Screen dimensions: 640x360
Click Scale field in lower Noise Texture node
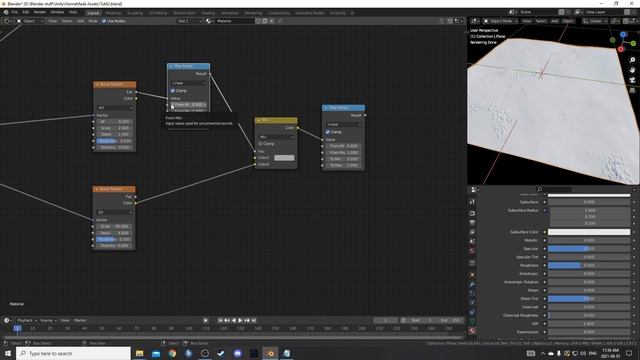(x=114, y=226)
